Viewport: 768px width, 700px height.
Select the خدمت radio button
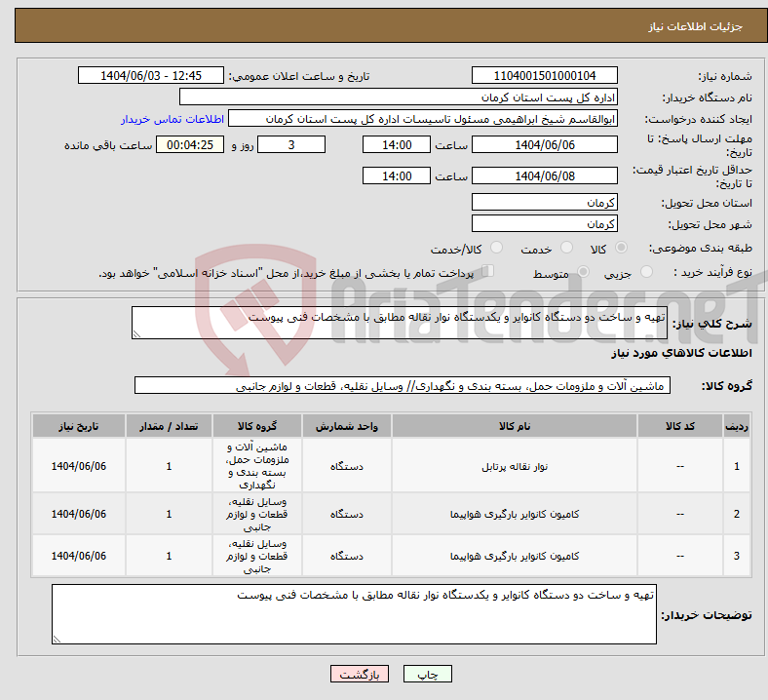(566, 248)
